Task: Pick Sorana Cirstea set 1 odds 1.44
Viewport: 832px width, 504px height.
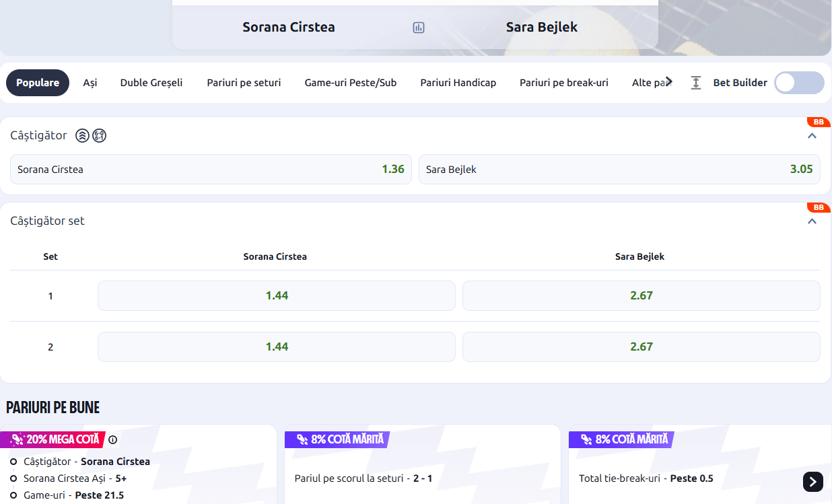Action: click(277, 295)
